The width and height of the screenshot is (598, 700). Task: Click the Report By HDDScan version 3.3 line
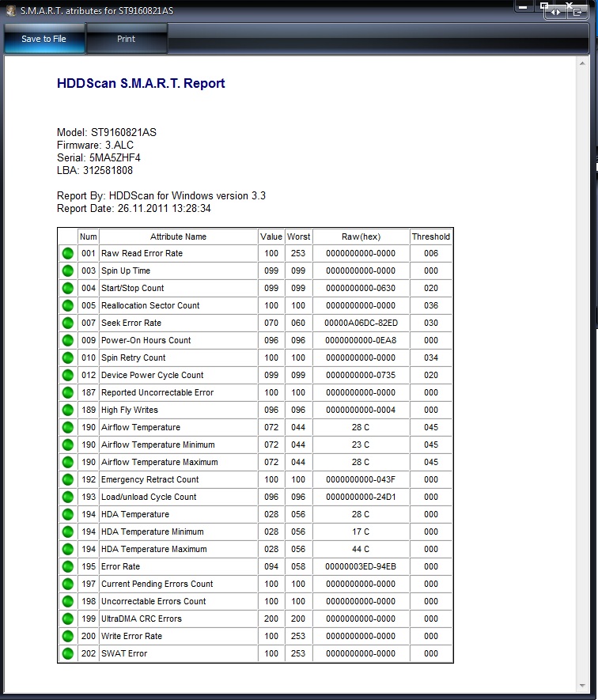[161, 196]
